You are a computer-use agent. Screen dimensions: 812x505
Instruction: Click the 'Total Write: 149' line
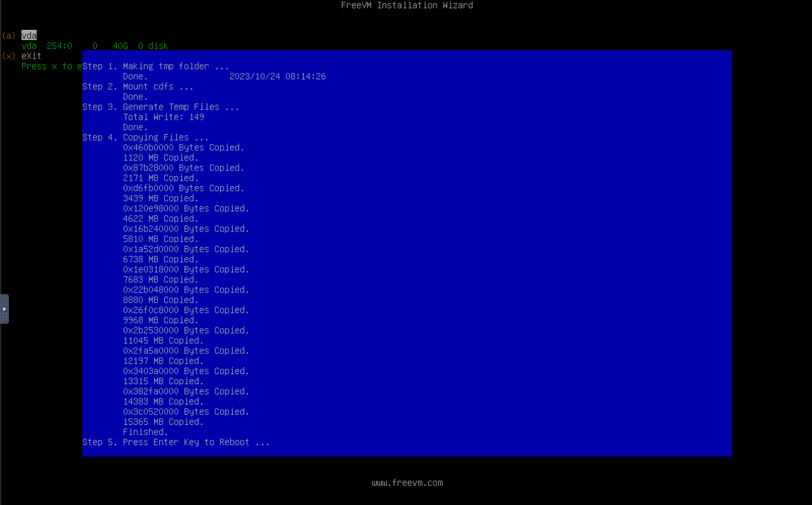point(163,117)
